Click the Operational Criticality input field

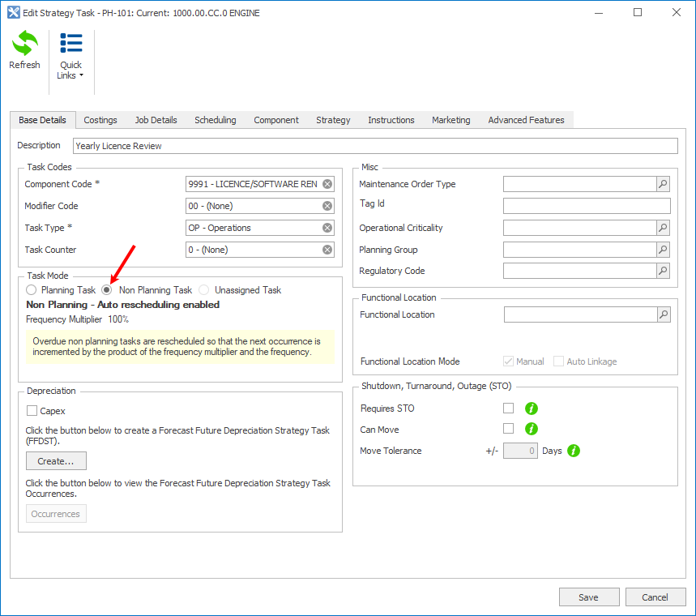579,228
